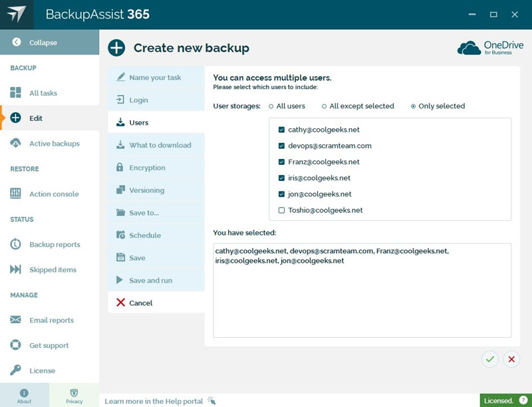Open the About info icon
Viewport: 532px width, 407px height.
(24, 393)
